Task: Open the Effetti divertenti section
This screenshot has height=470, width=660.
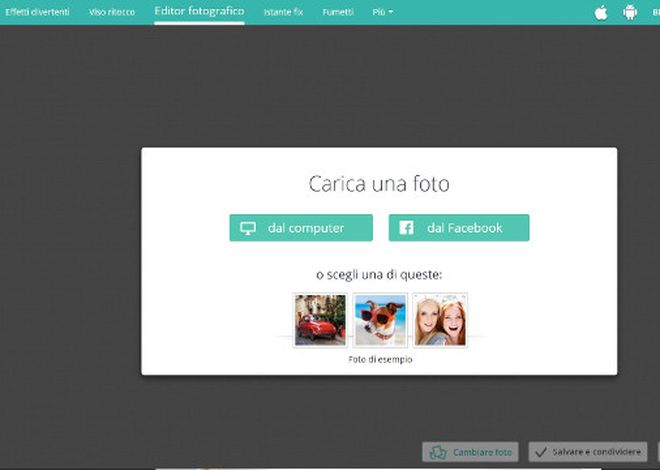Action: (37, 12)
